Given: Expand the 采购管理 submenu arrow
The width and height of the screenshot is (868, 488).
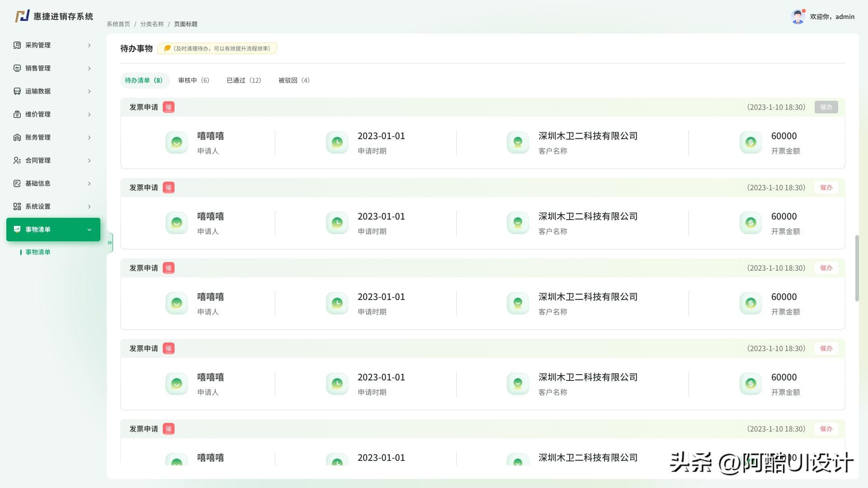Looking at the screenshot, I should pos(89,45).
